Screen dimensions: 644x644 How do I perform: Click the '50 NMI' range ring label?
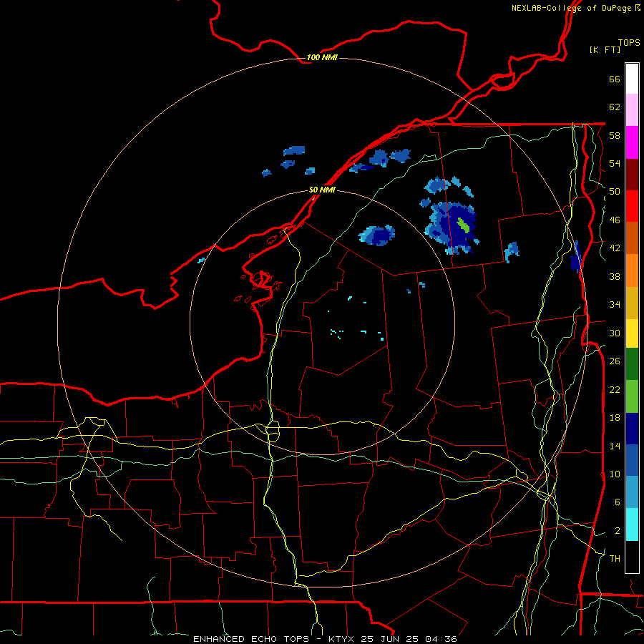coord(322,190)
